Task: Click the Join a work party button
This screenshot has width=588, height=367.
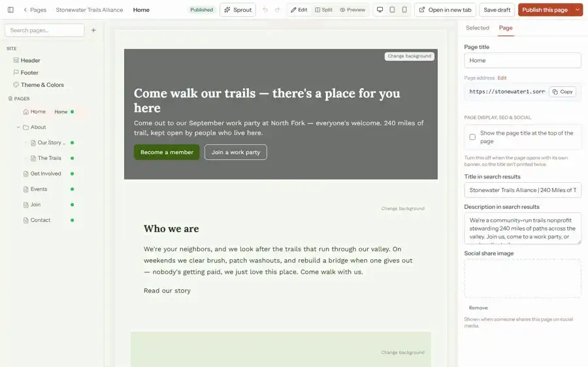Action: 235,152
